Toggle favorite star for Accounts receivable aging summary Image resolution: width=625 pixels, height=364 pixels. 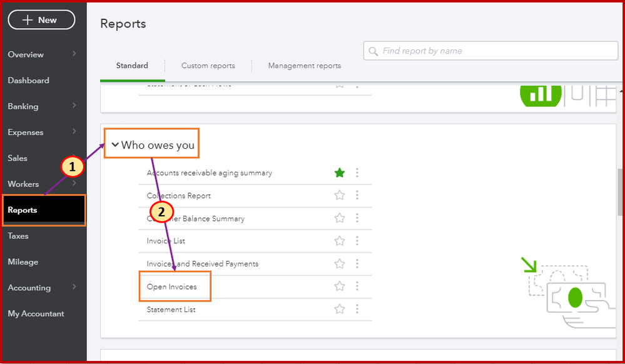tap(340, 173)
